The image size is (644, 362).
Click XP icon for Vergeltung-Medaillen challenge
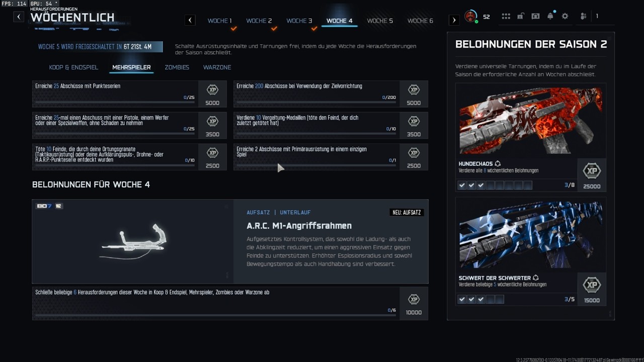click(414, 121)
